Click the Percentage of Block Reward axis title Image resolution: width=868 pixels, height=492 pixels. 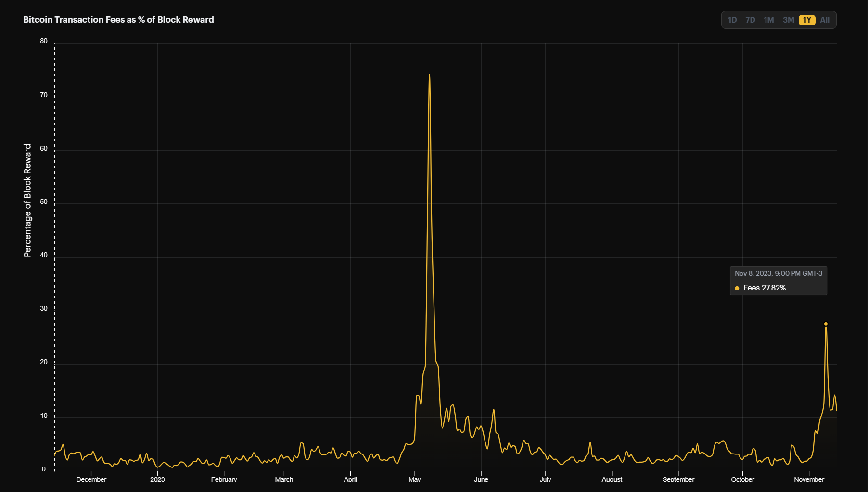[x=27, y=201]
